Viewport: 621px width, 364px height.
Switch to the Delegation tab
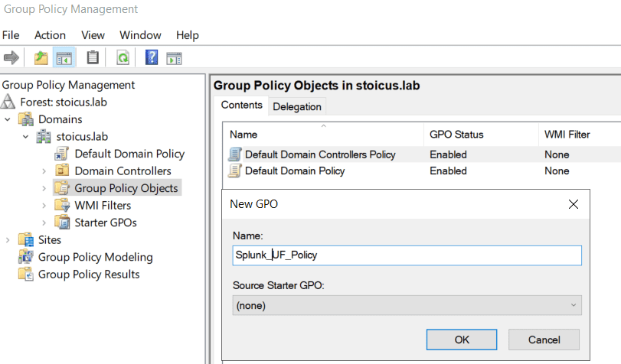pos(297,106)
